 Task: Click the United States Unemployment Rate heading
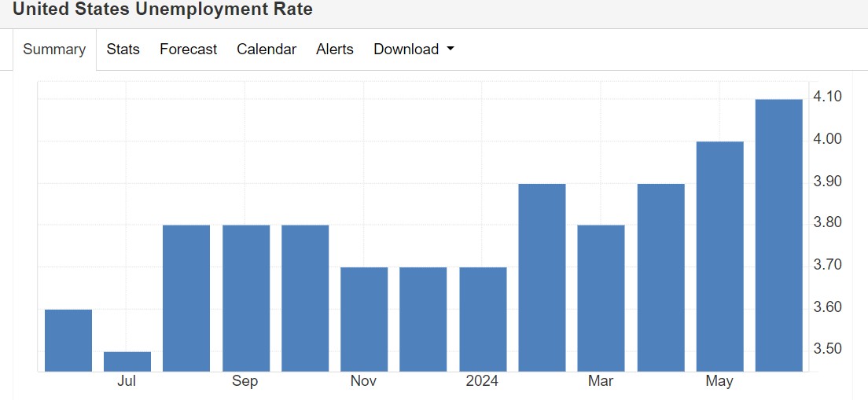[162, 10]
